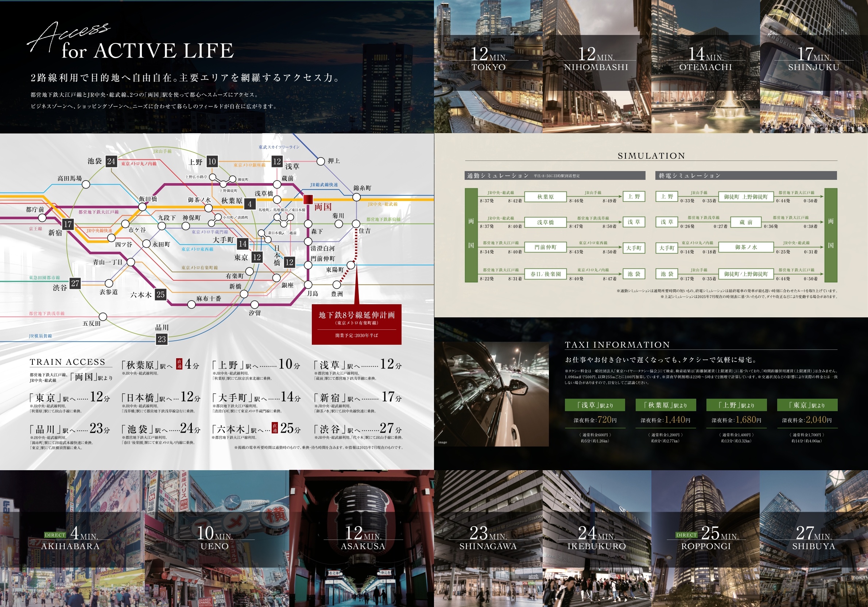Click the 23 badge under 品川
Image resolution: width=868 pixels, height=607 pixels.
[162, 339]
